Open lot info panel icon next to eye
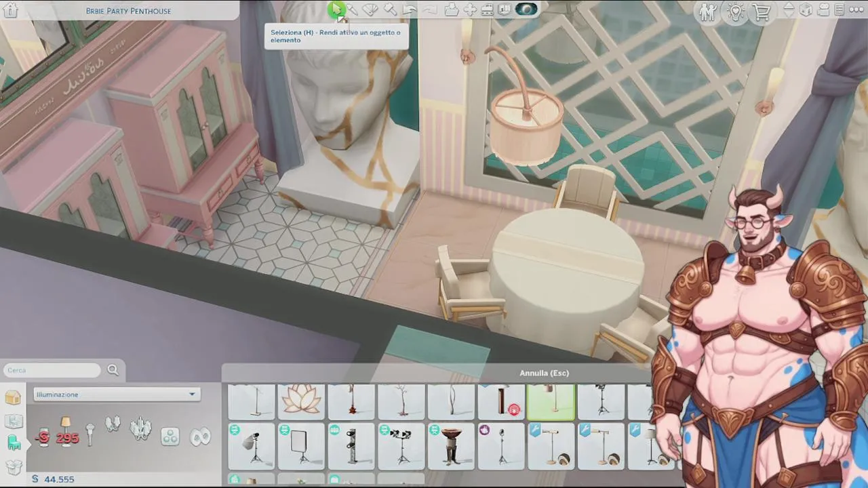868x488 pixels. pos(505,9)
